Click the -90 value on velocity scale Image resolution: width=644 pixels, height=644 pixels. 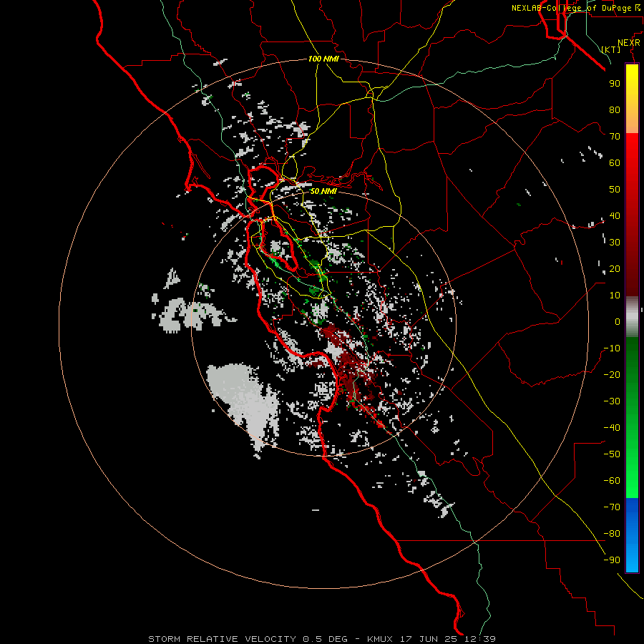[612, 560]
